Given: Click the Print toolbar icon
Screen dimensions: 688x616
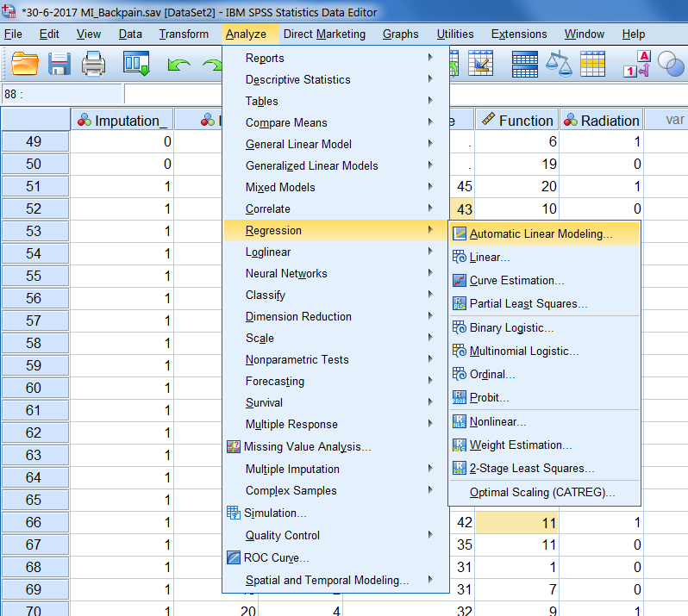Looking at the screenshot, I should [93, 64].
